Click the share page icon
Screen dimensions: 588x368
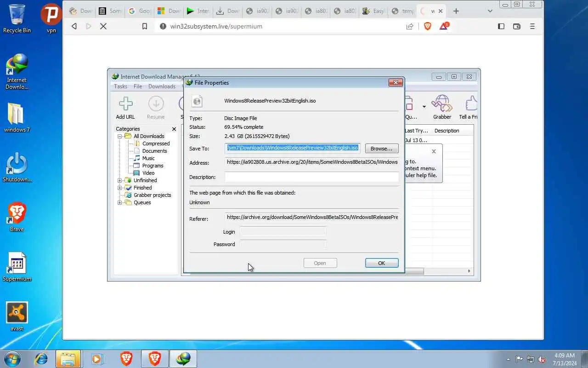click(410, 26)
